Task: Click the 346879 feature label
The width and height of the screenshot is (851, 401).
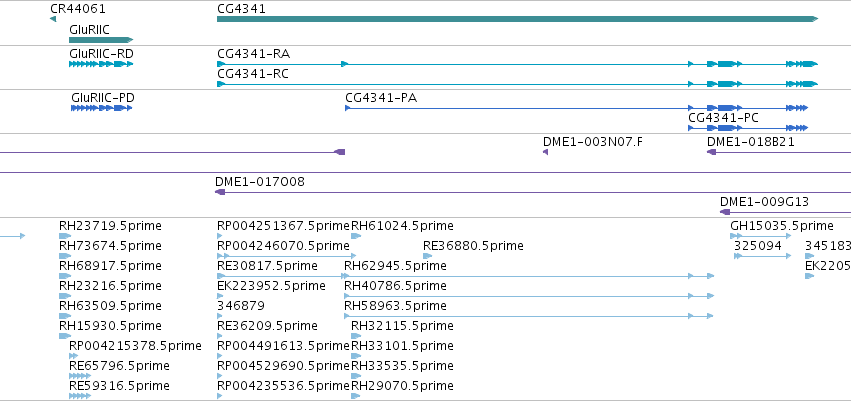Action: point(241,306)
